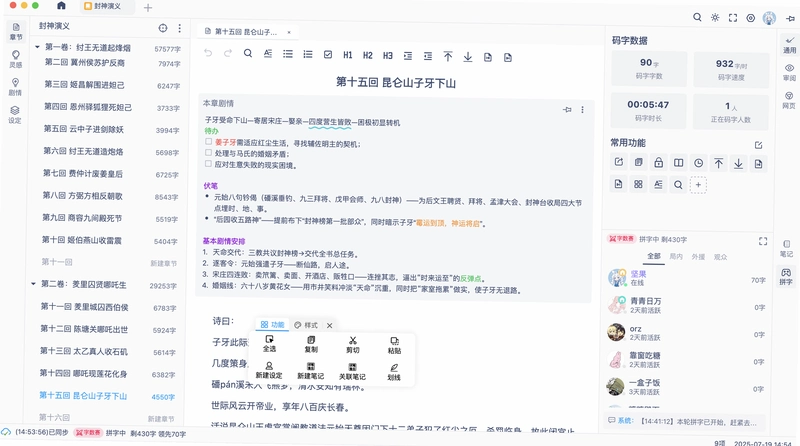Image resolution: width=800 pixels, height=446 pixels.
Task: Choose 关联笔记 in context popup
Action: [352, 371]
